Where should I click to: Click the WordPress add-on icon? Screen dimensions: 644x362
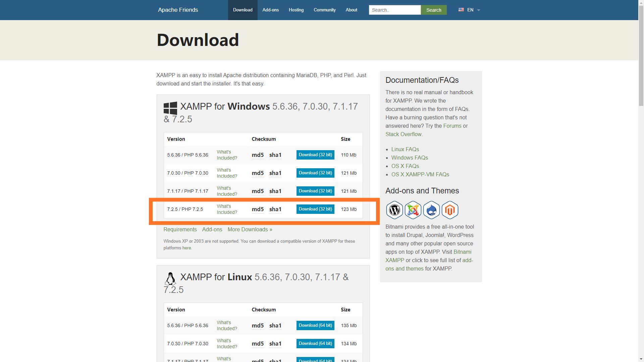point(394,210)
